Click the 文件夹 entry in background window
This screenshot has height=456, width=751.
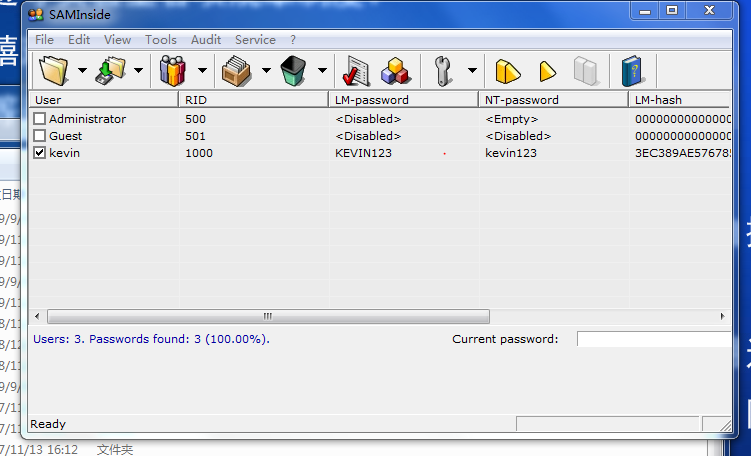coord(114,449)
